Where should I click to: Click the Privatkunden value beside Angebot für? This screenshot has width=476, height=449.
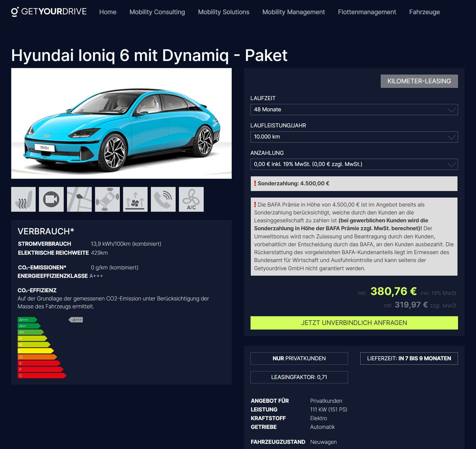tap(326, 401)
